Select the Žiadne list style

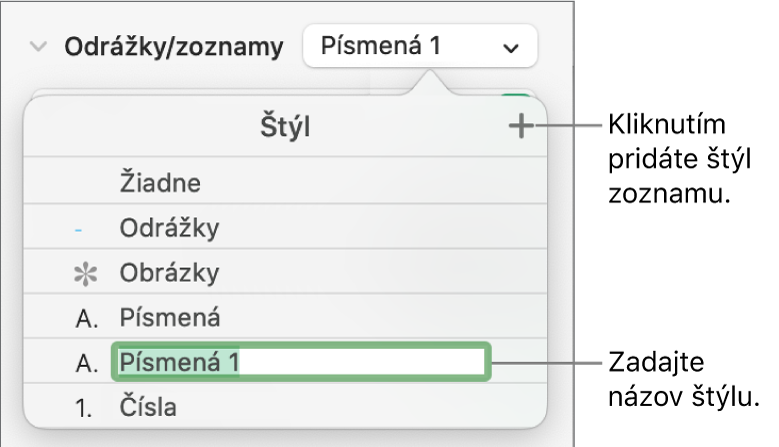click(160, 183)
